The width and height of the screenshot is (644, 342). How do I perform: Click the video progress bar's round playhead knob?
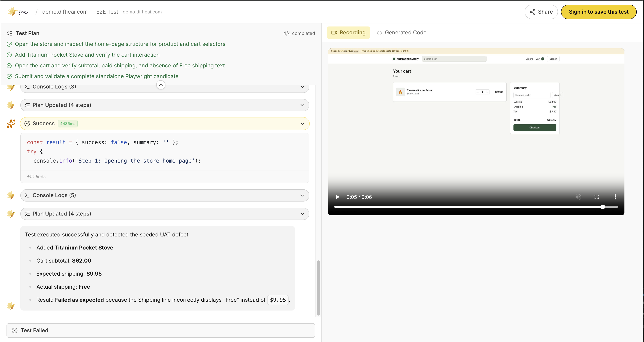pyautogui.click(x=603, y=207)
